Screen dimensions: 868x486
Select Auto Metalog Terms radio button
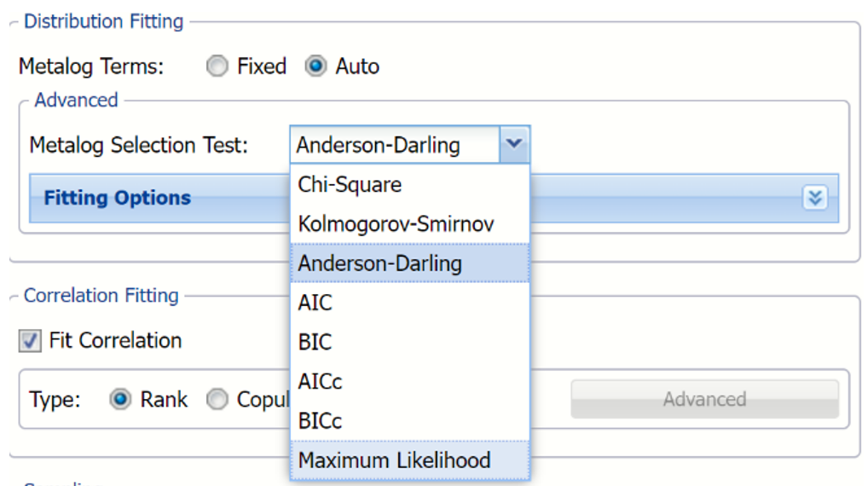tap(315, 67)
